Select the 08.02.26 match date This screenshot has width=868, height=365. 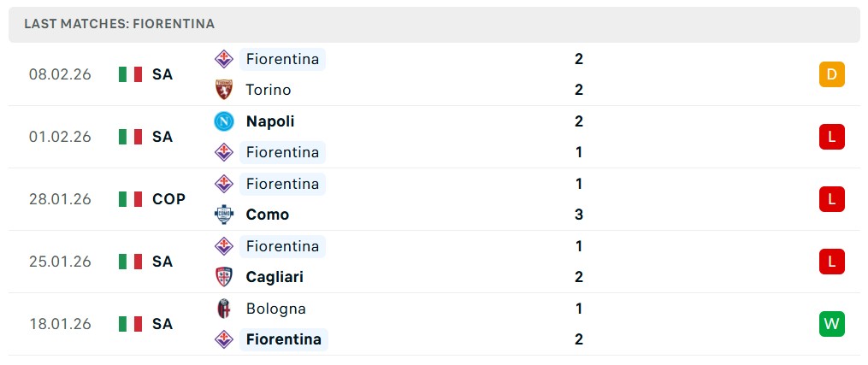point(60,74)
